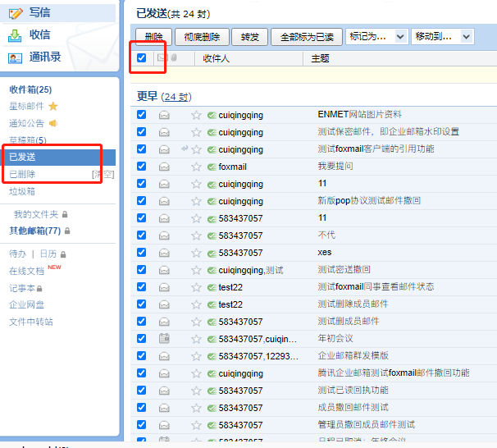Click the 写信 compose mail icon
The width and height of the screenshot is (497, 448).
[16, 12]
